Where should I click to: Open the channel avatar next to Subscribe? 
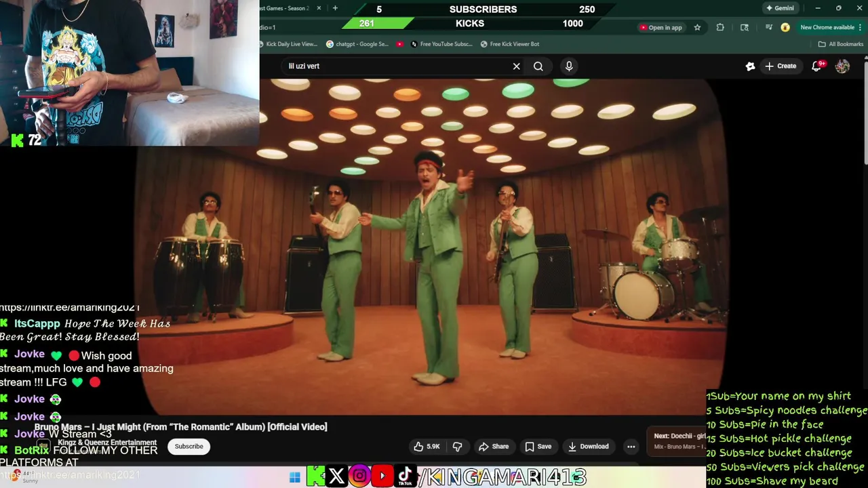(x=43, y=446)
